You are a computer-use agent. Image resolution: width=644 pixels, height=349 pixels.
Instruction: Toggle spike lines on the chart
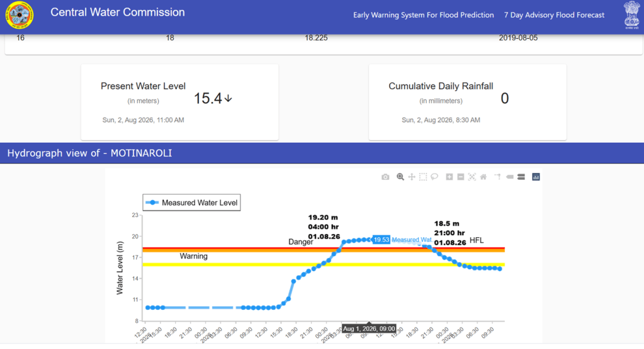pyautogui.click(x=498, y=177)
